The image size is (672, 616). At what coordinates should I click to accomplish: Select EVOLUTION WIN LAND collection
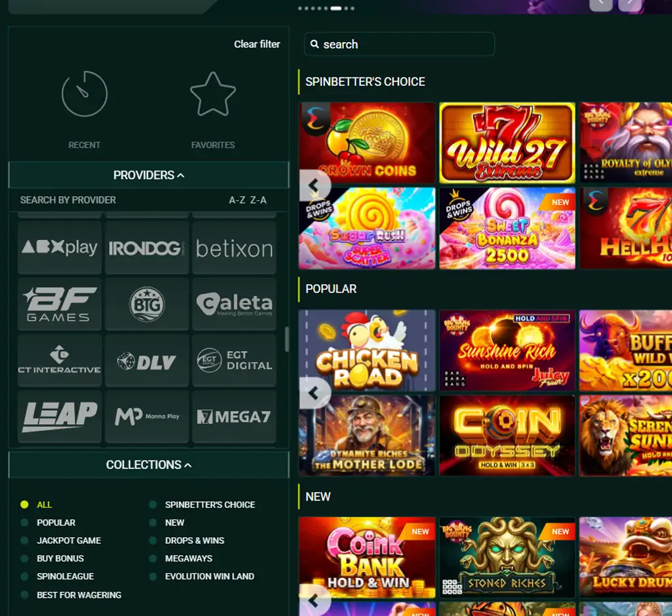pos(209,577)
